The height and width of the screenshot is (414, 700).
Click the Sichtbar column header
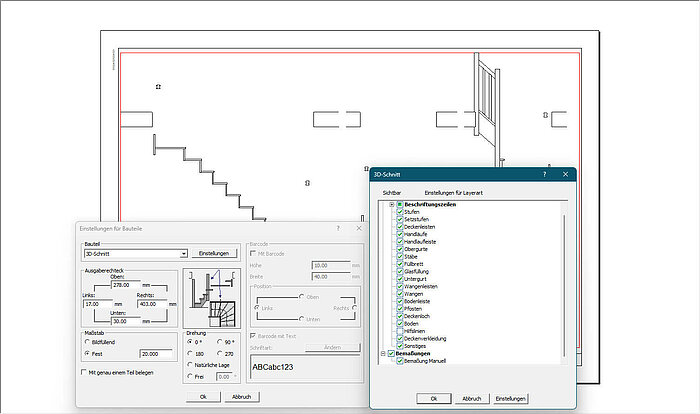click(x=392, y=193)
